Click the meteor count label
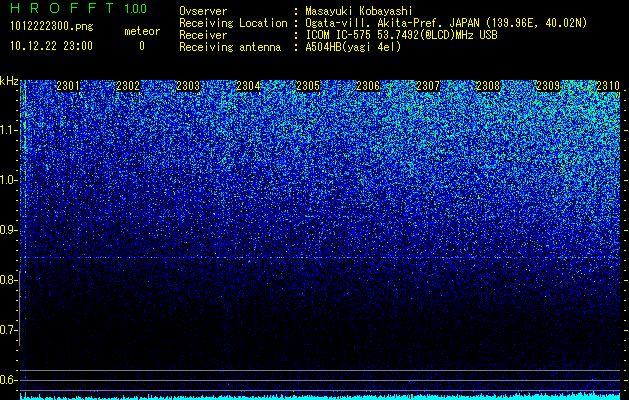This screenshot has height=400, width=629. tap(142, 31)
